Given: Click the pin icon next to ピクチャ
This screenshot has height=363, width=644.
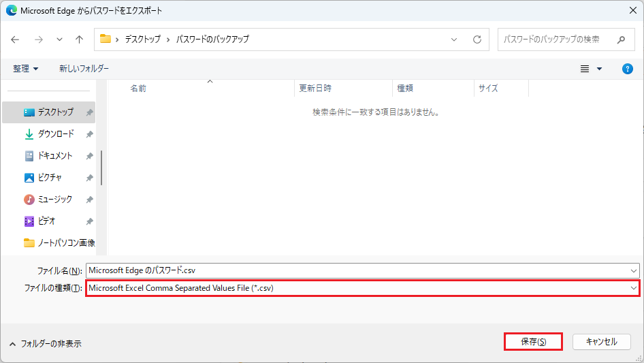Looking at the screenshot, I should pyautogui.click(x=89, y=178).
